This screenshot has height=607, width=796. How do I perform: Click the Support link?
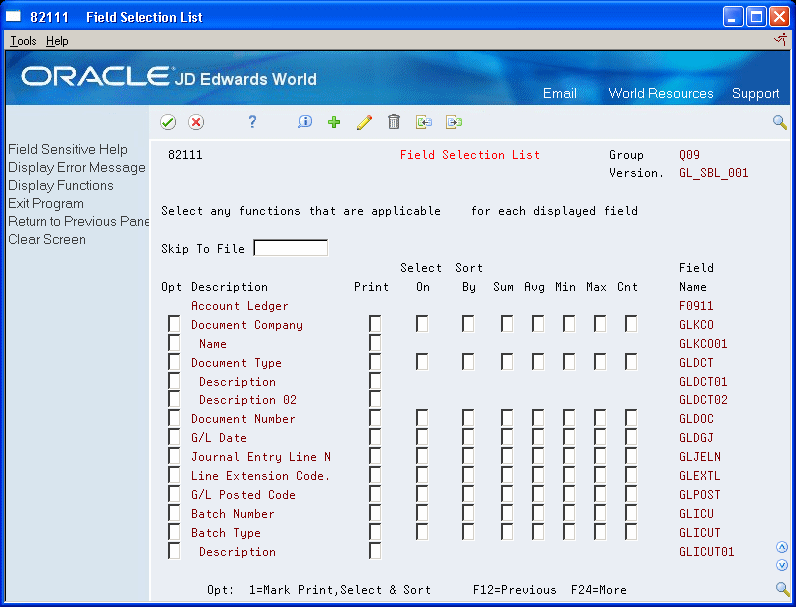pyautogui.click(x=755, y=93)
